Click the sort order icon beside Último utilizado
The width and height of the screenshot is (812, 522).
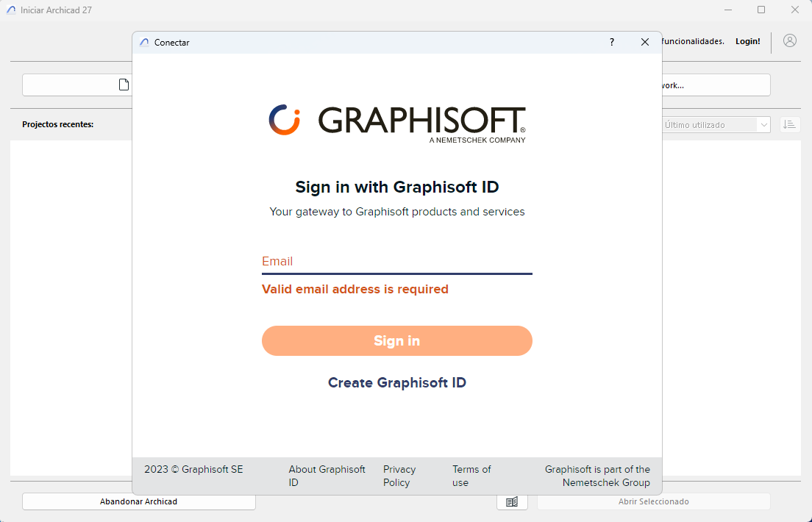pyautogui.click(x=790, y=125)
